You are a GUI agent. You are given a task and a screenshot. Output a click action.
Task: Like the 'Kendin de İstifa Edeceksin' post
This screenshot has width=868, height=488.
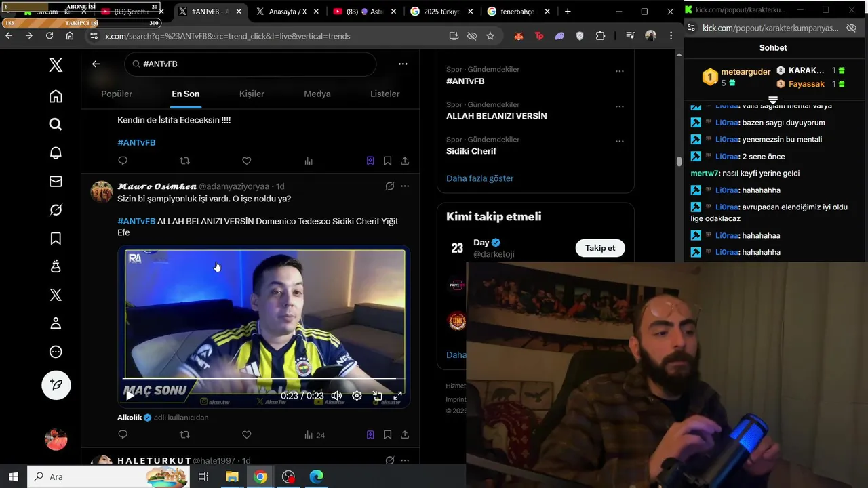point(247,161)
